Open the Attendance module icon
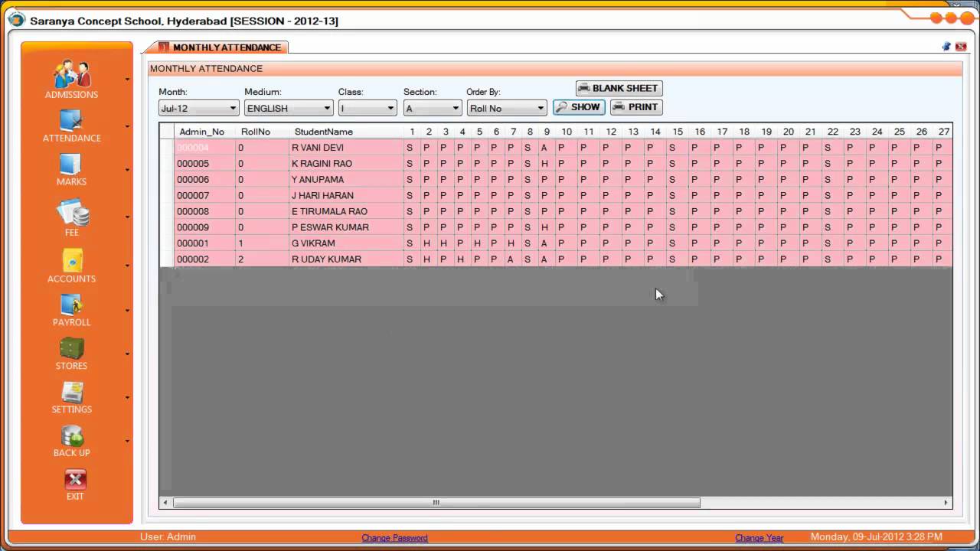 71,120
